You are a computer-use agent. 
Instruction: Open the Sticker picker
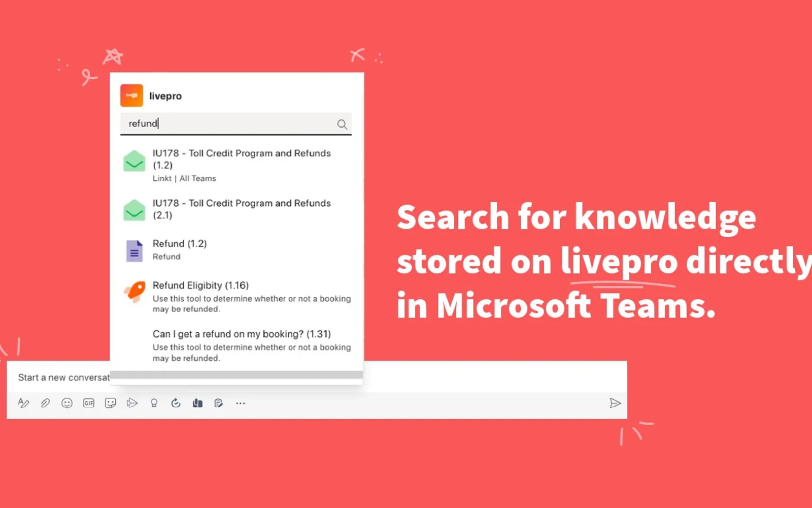click(110, 403)
